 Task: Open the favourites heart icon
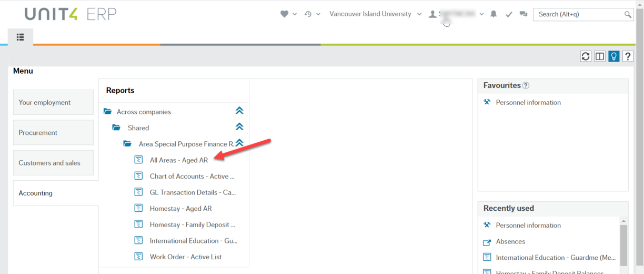point(284,14)
